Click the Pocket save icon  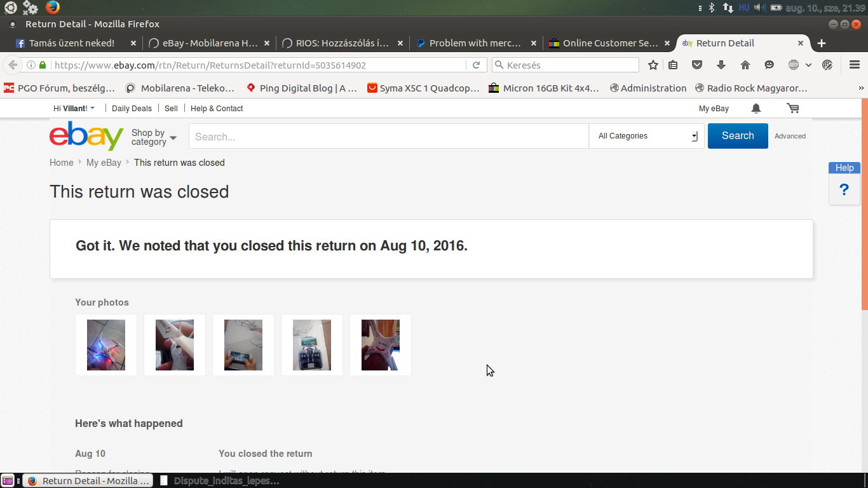(697, 65)
